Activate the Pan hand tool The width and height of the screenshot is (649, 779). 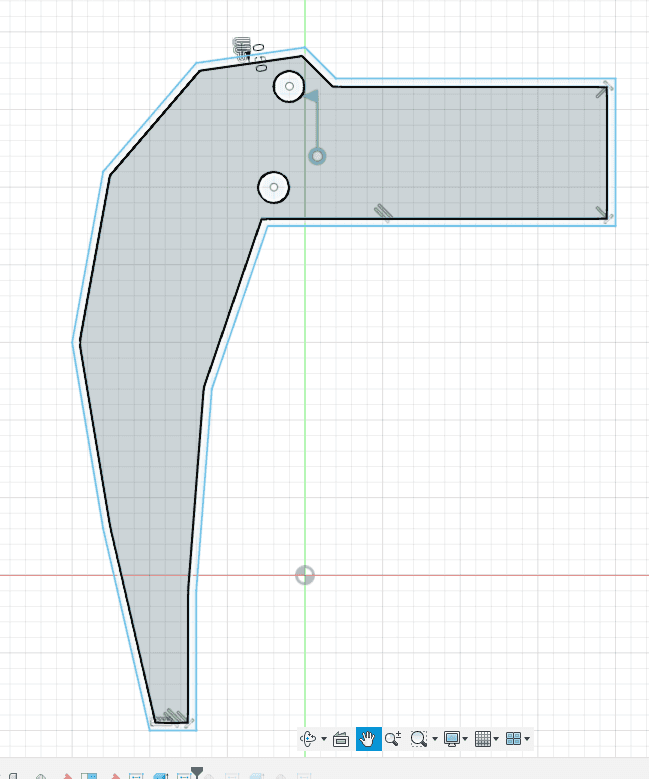(367, 739)
